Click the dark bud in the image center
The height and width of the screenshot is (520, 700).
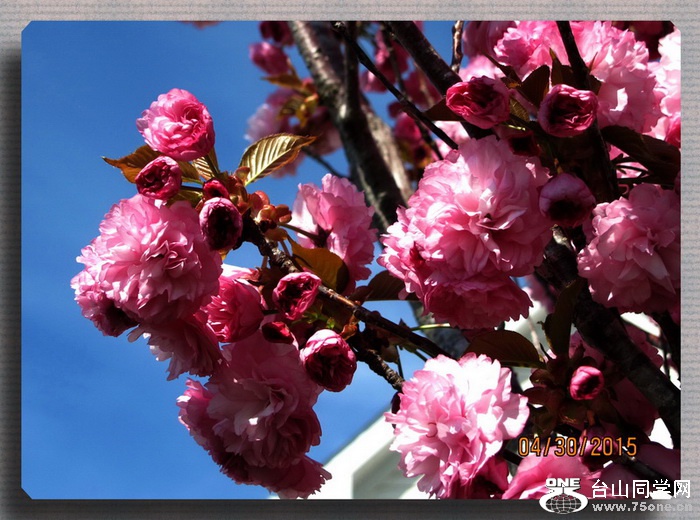pos(328,359)
